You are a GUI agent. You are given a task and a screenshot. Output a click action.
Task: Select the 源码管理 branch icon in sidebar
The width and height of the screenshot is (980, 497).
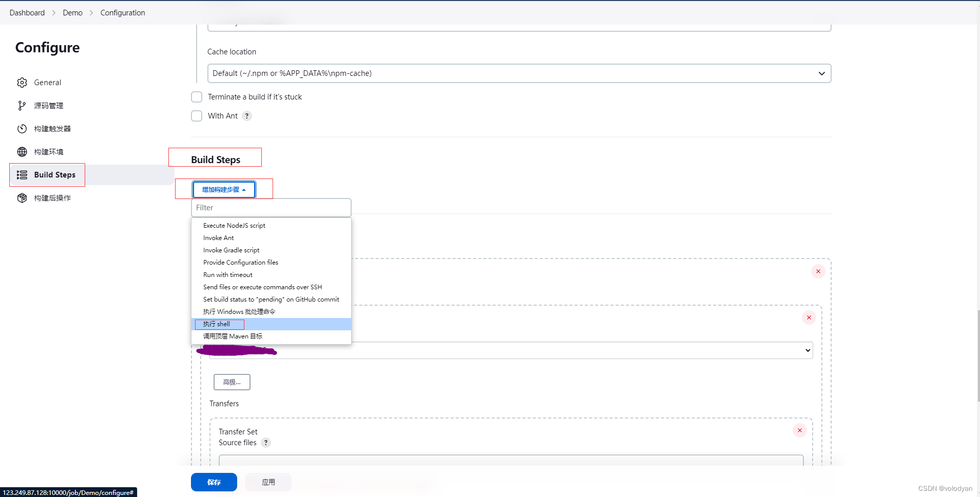[22, 105]
